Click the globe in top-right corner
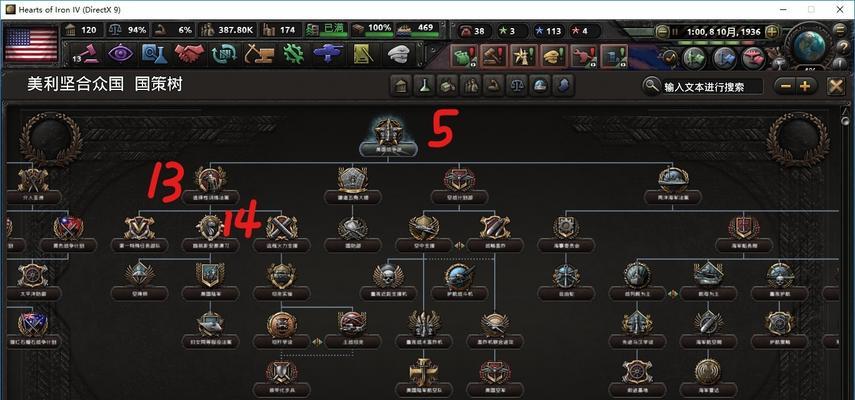The image size is (855, 400). click(811, 47)
